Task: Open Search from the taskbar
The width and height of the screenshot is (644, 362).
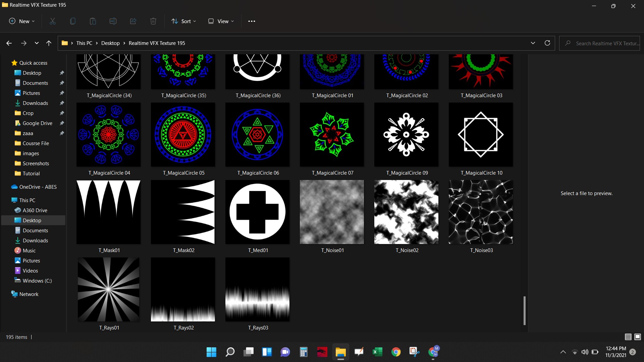Action: (x=230, y=352)
